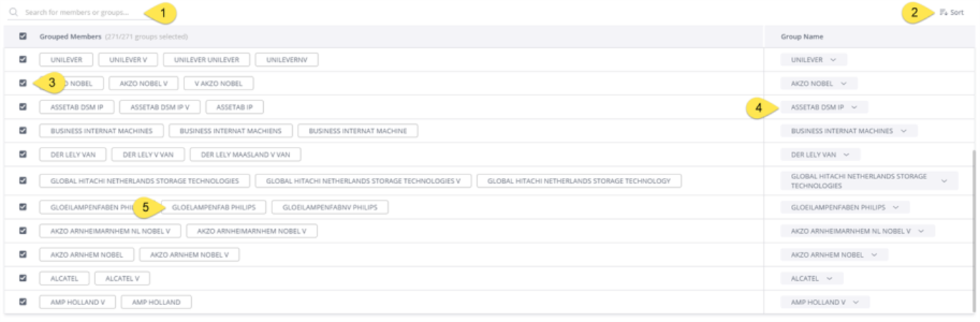The height and width of the screenshot is (322, 980).
Task: Open the DER LELY VAN group dropdown
Action: click(820, 154)
